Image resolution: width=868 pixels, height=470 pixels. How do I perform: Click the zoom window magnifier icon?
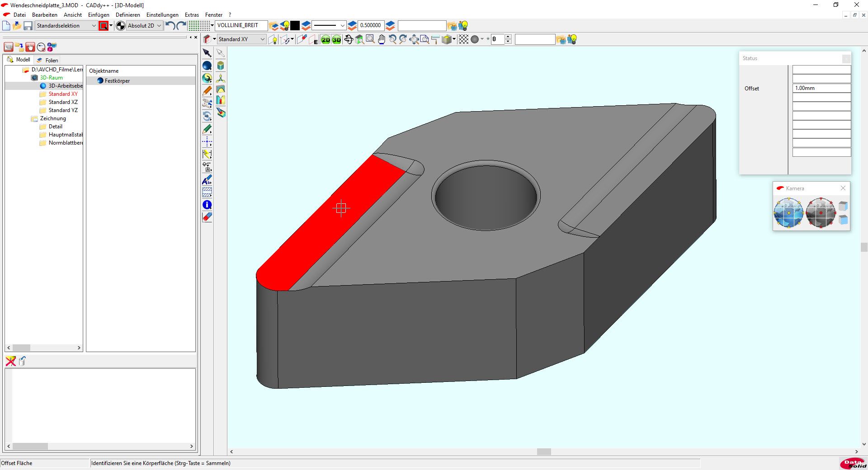(x=370, y=39)
